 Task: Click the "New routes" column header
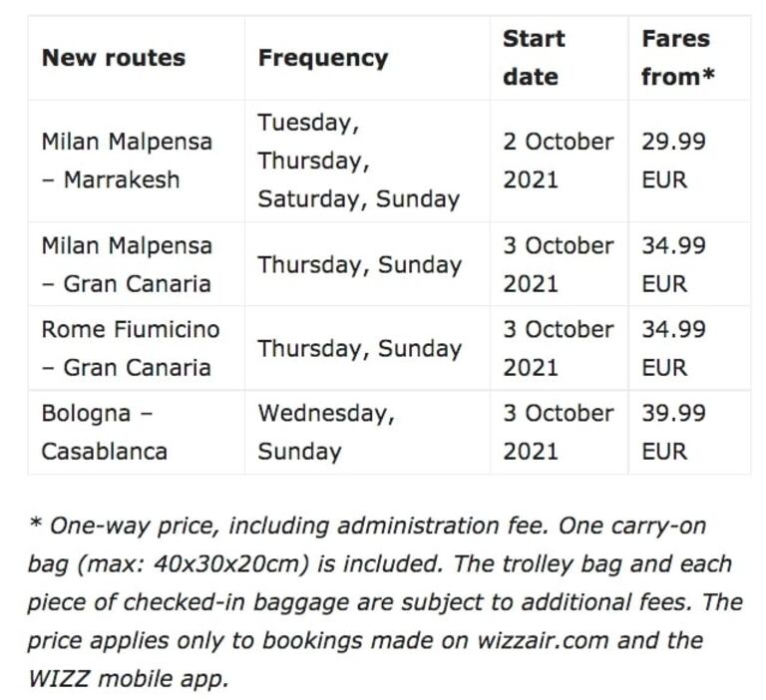click(113, 58)
